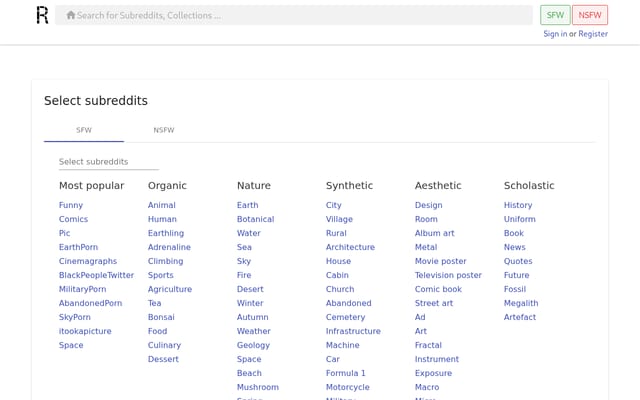The image size is (640, 400).
Task: Select Space under Most popular
Action: click(x=71, y=345)
